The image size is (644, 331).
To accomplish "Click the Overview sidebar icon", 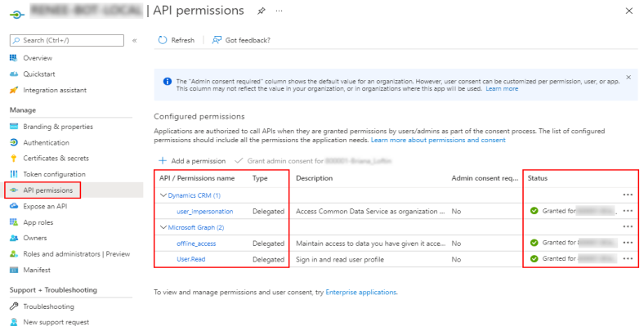I will (x=14, y=58).
